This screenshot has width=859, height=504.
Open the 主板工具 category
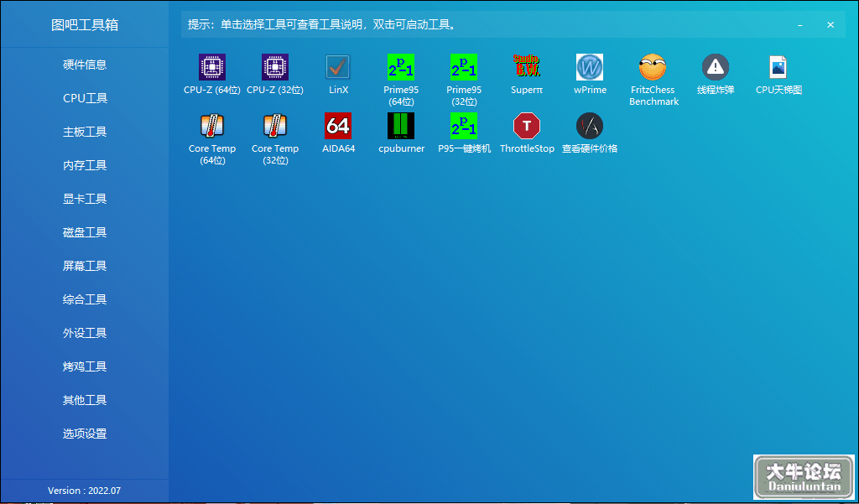pyautogui.click(x=85, y=132)
